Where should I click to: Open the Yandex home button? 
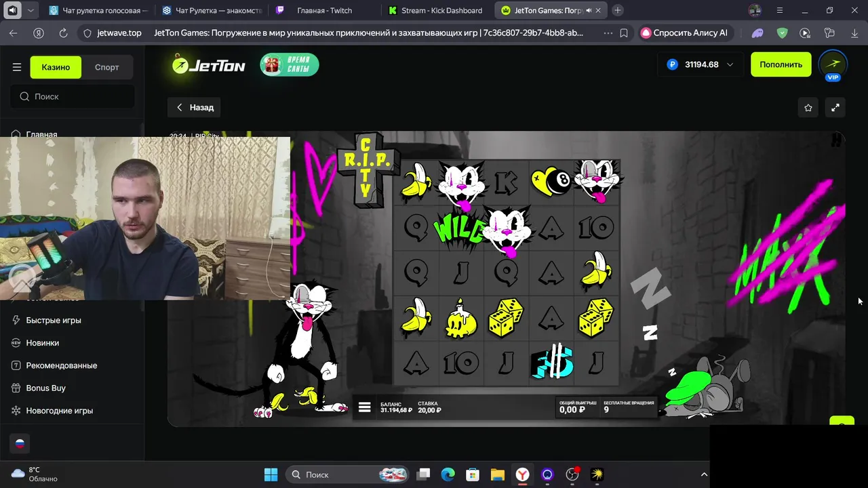point(39,33)
